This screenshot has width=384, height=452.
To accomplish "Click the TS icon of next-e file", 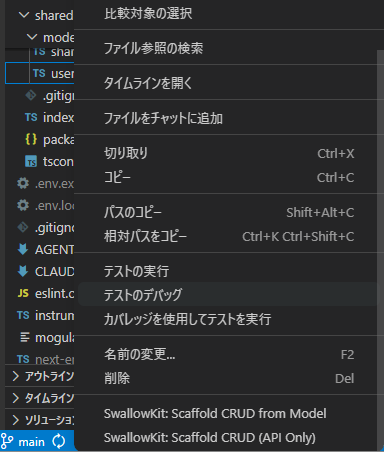I will tap(23, 359).
